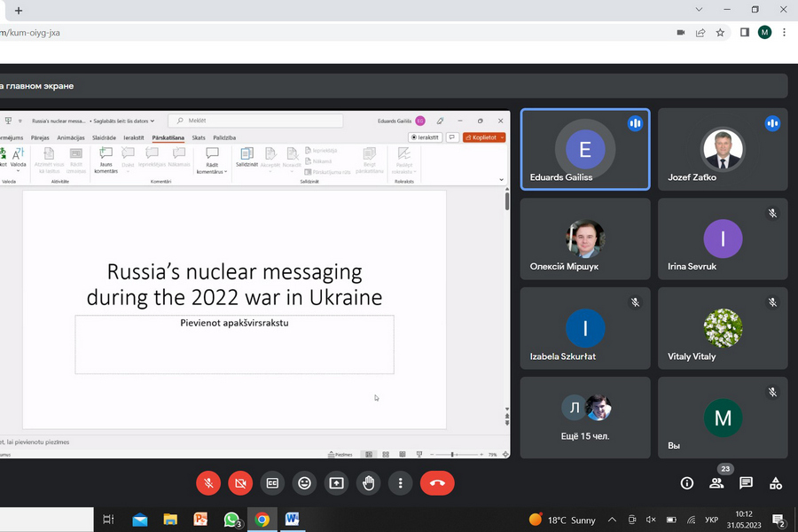Viewport: 798px width, 532px height.
Task: Expand the Chrome tab search chevron
Action: (x=698, y=10)
